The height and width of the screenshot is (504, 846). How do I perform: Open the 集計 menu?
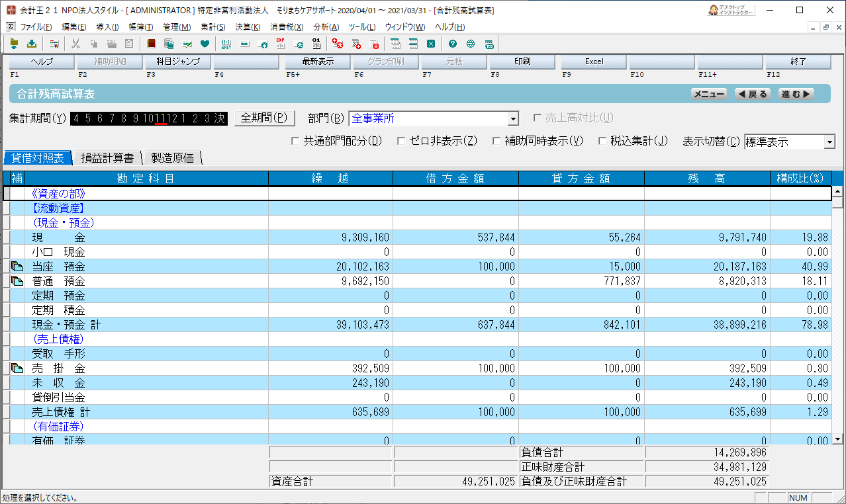click(212, 27)
